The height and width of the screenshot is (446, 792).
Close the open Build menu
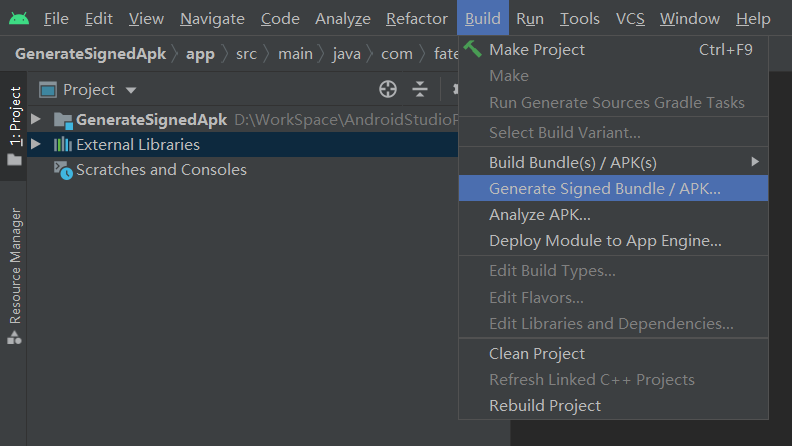tap(483, 18)
